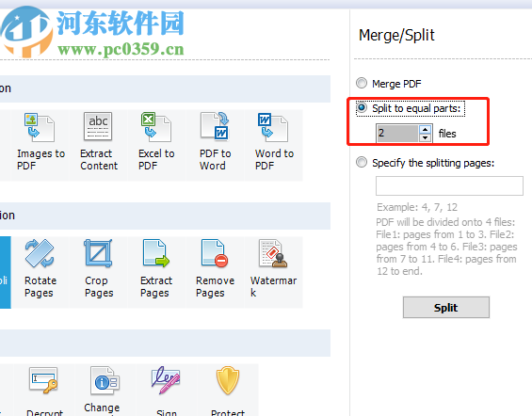
Task: Open the Watermark tool
Action: pyautogui.click(x=273, y=272)
